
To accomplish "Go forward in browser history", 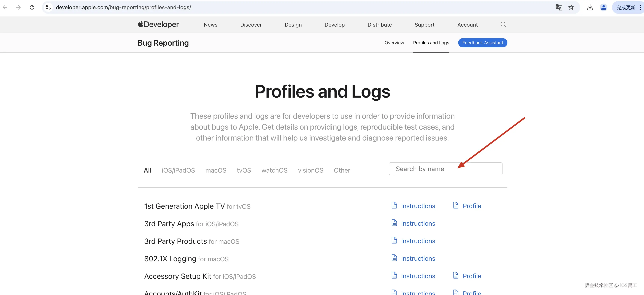I will coord(18,8).
